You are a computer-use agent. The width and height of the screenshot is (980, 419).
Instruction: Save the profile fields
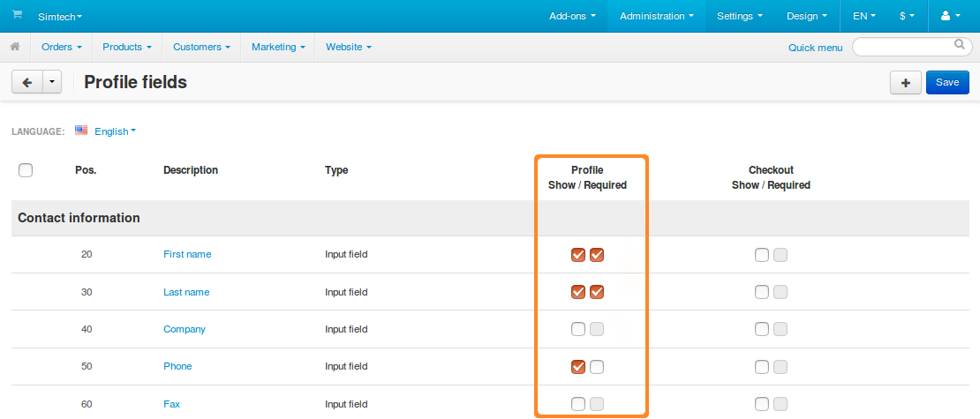pos(947,82)
